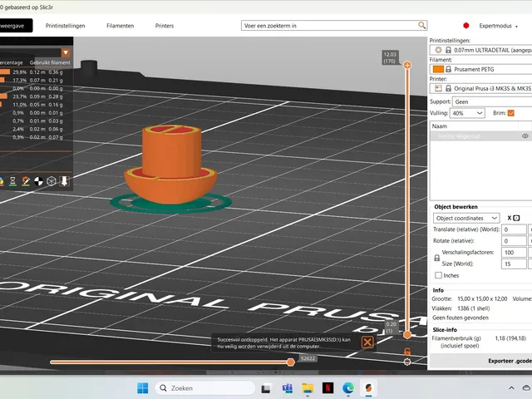
Task: Toggle the tool marker icon in legend
Action: [64, 181]
